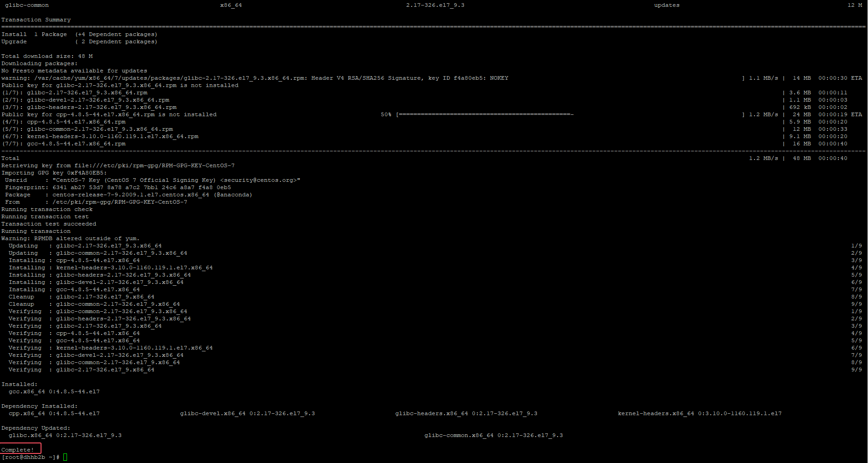Click the 'Importing GPG key 0xF4A80EB5:' line
Screen dimensions: 868x463
(54, 173)
